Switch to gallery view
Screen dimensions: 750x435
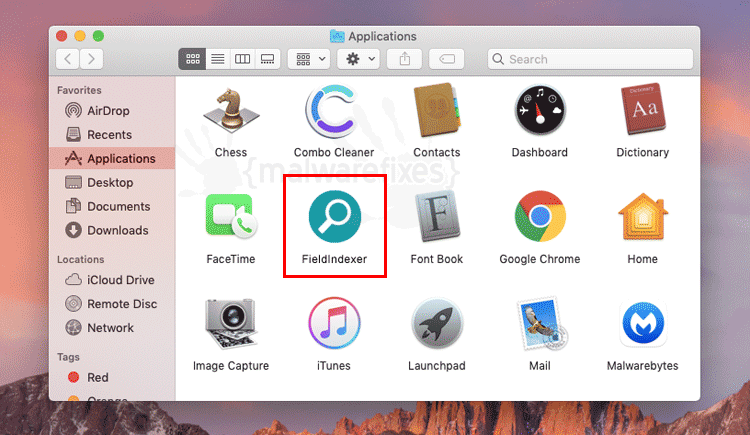click(267, 59)
